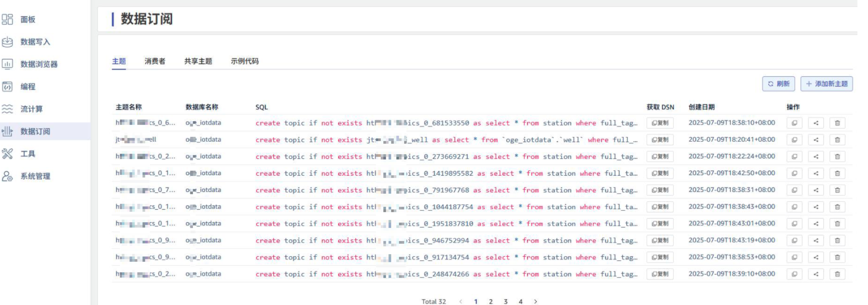
Task: Delete the topic created 18:20:41
Action: tap(838, 140)
